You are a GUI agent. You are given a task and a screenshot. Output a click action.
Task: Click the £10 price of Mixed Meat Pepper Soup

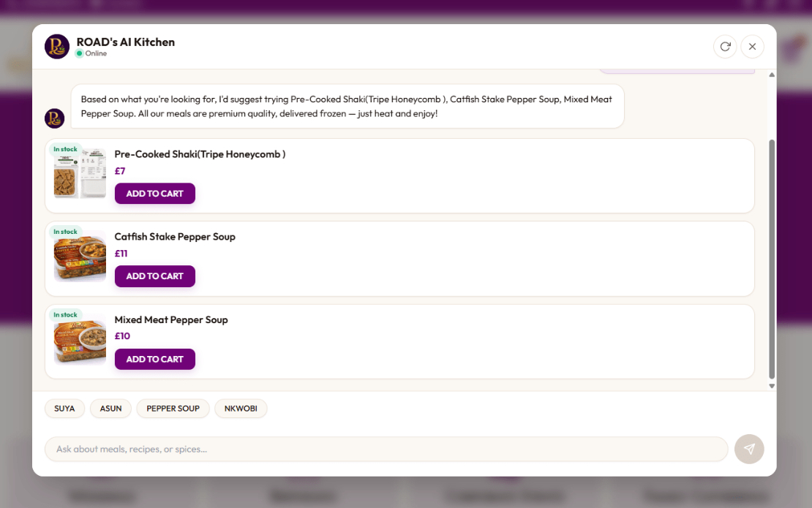point(122,336)
